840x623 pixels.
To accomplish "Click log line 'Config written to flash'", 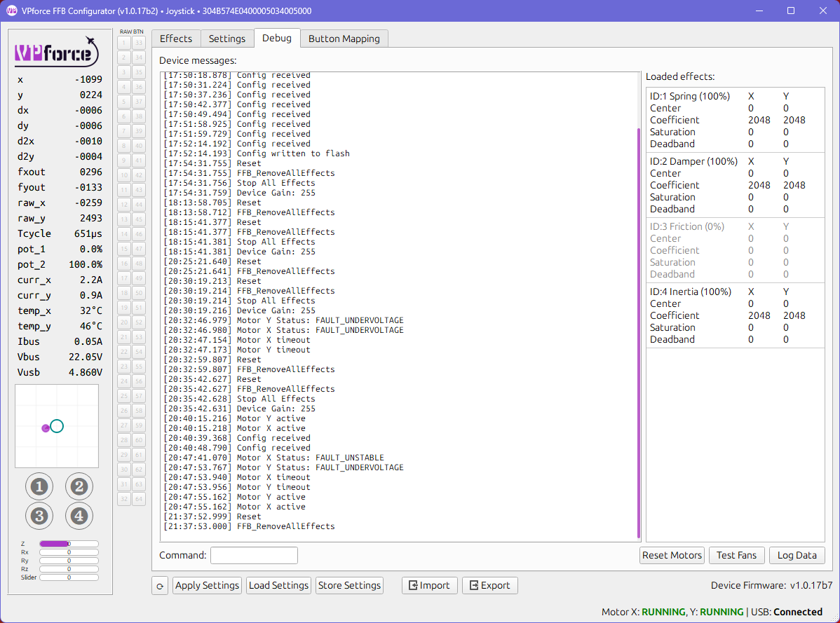I will click(256, 153).
